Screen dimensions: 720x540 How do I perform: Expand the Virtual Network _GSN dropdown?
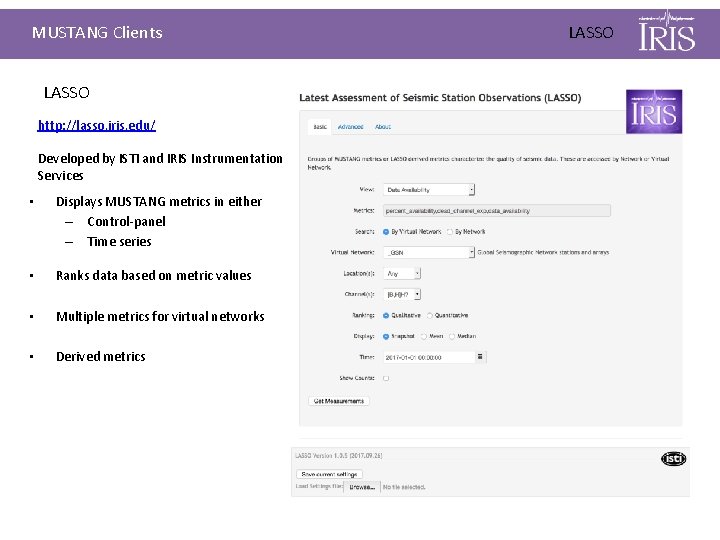point(429,253)
